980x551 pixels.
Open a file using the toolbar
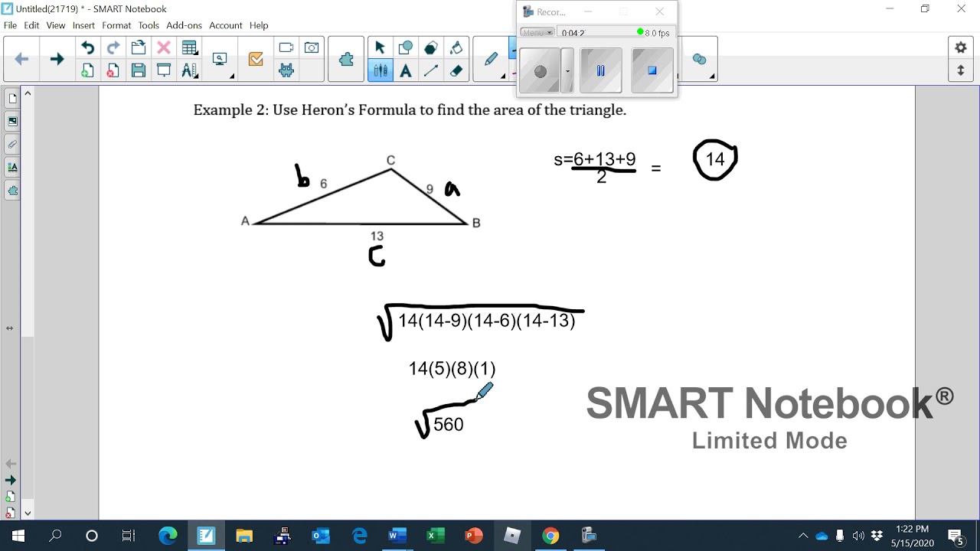(138, 48)
